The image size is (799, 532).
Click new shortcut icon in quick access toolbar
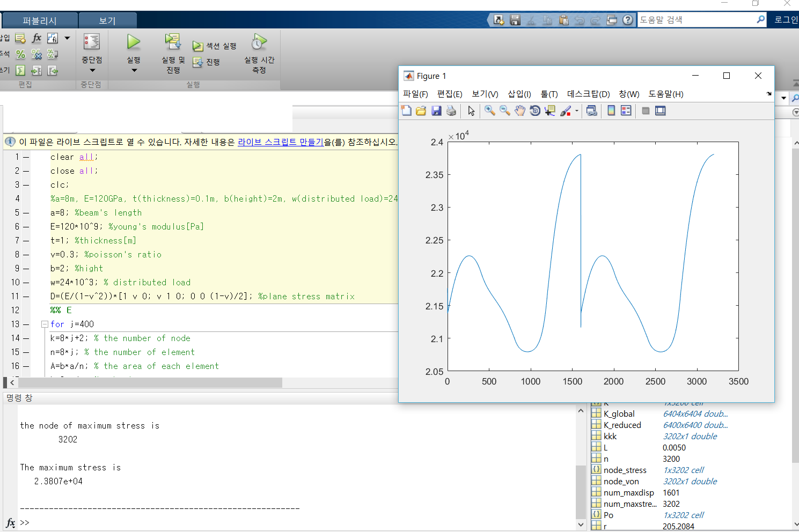[499, 20]
